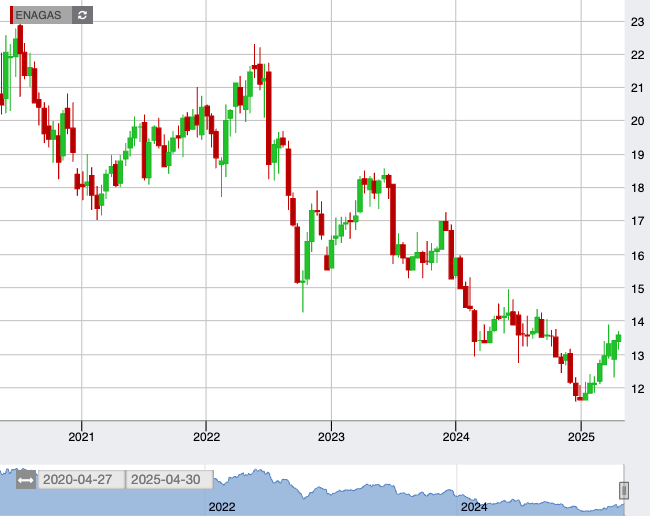Click the 2022 x-axis label on the main chart
This screenshot has width=656, height=521.
(206, 437)
